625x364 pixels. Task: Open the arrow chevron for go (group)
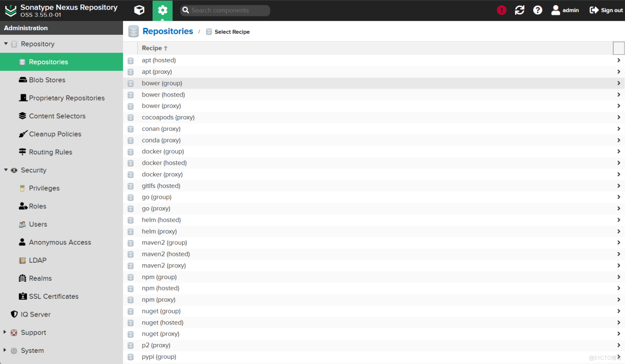point(619,197)
